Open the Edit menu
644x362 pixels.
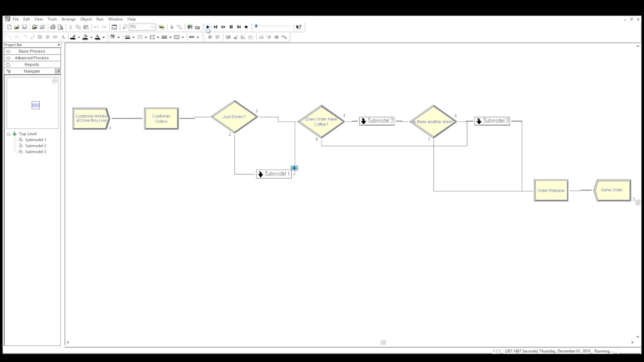[27, 19]
